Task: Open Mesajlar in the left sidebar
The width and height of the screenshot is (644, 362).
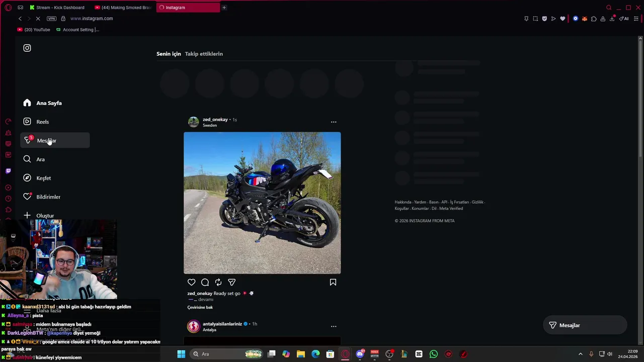Action: click(x=55, y=141)
